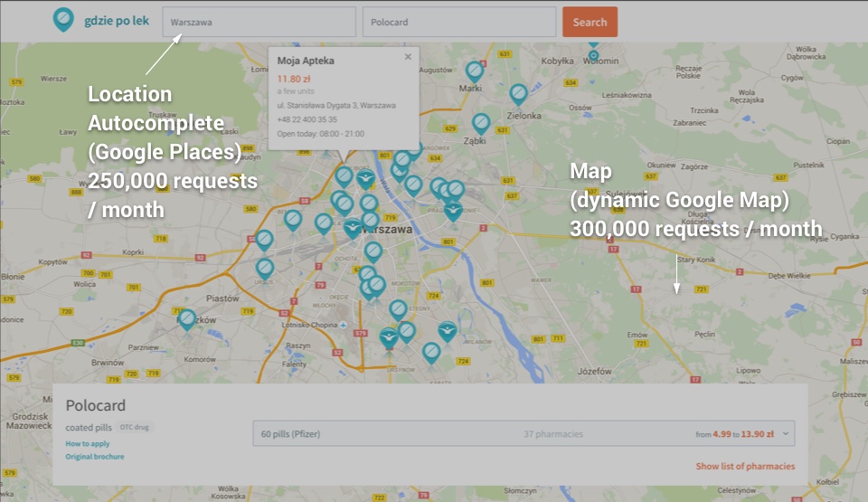
Task: Click the pharmacy phone number +48 22 400 35 35
Action: pos(307,119)
